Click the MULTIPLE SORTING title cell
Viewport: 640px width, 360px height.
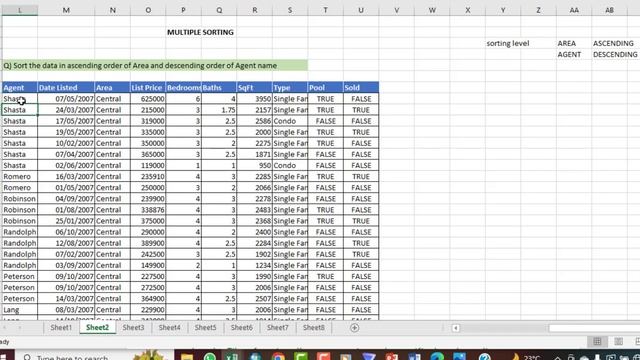click(x=200, y=32)
